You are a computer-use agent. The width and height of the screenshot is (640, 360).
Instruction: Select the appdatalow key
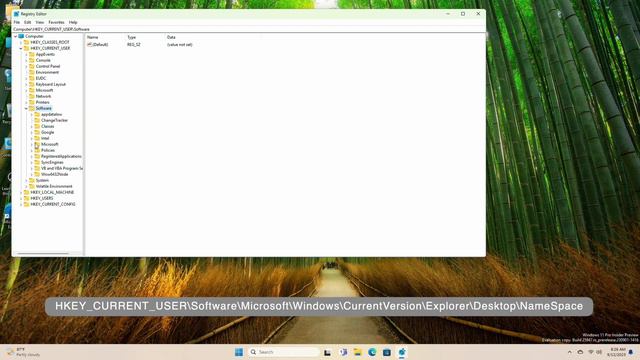(51, 114)
